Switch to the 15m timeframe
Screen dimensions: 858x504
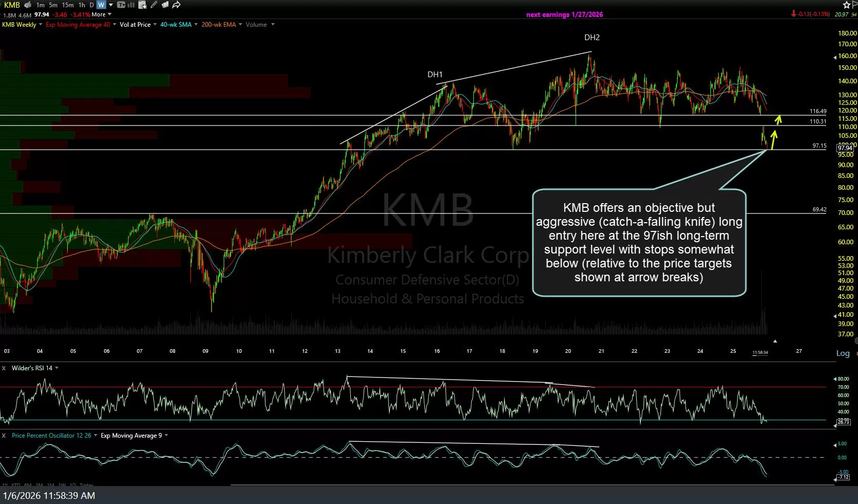coord(67,5)
